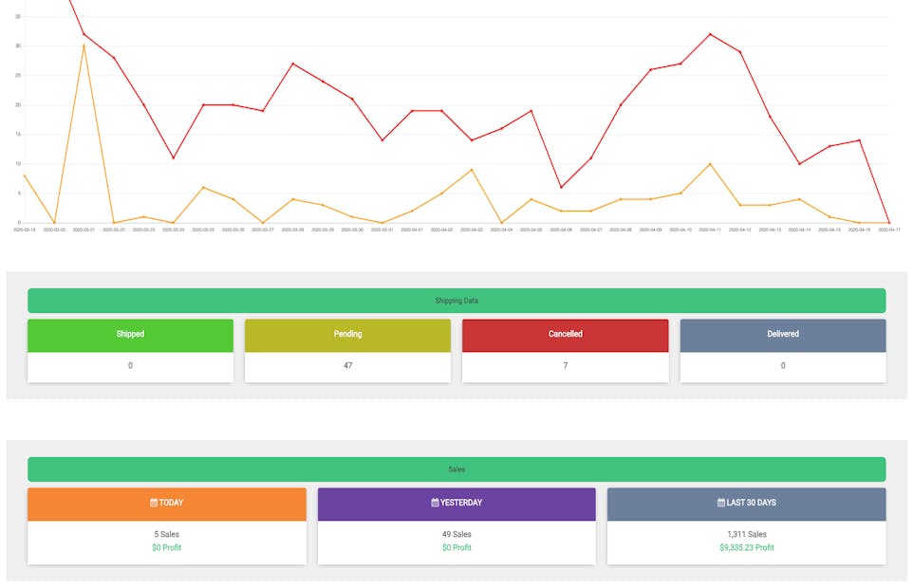This screenshot has width=913, height=588.
Task: Click the Cancelled count value 7
Action: (566, 366)
